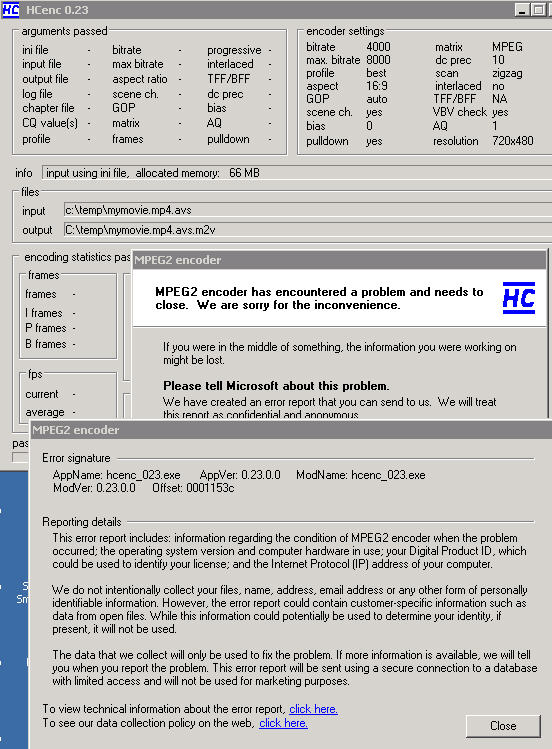Click the max. bitrate value 8000

pos(378,60)
